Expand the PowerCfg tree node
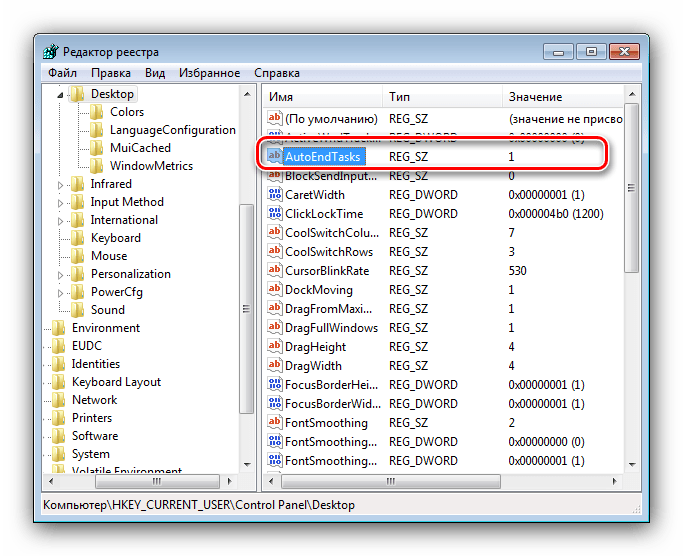 61,293
